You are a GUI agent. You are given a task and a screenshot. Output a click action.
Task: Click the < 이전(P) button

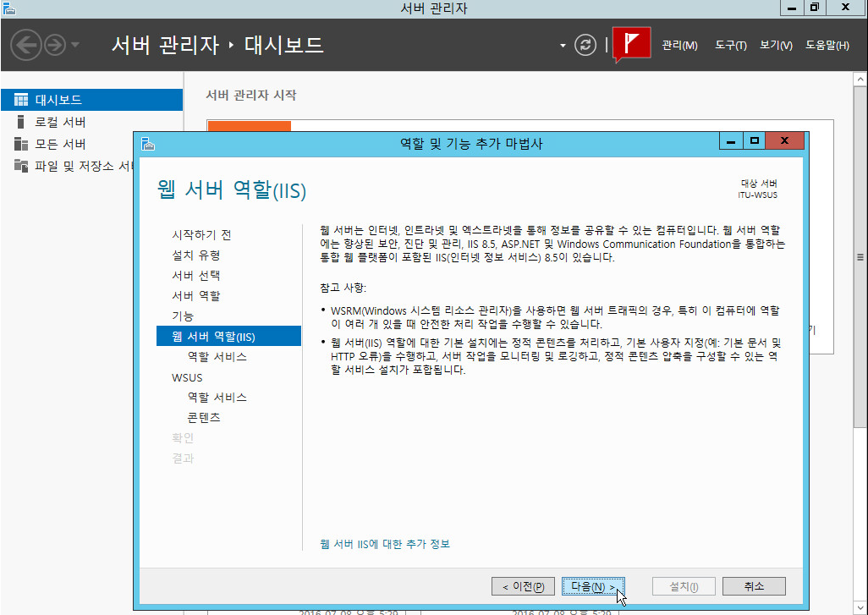click(x=524, y=586)
